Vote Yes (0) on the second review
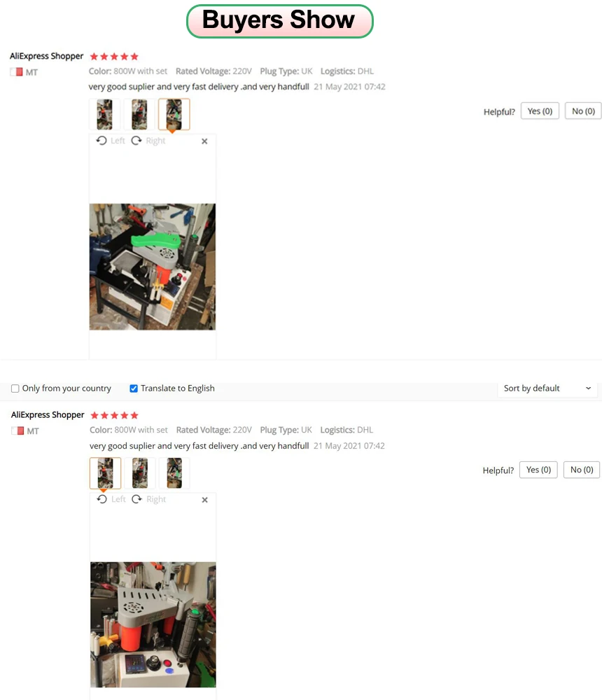 pos(538,470)
